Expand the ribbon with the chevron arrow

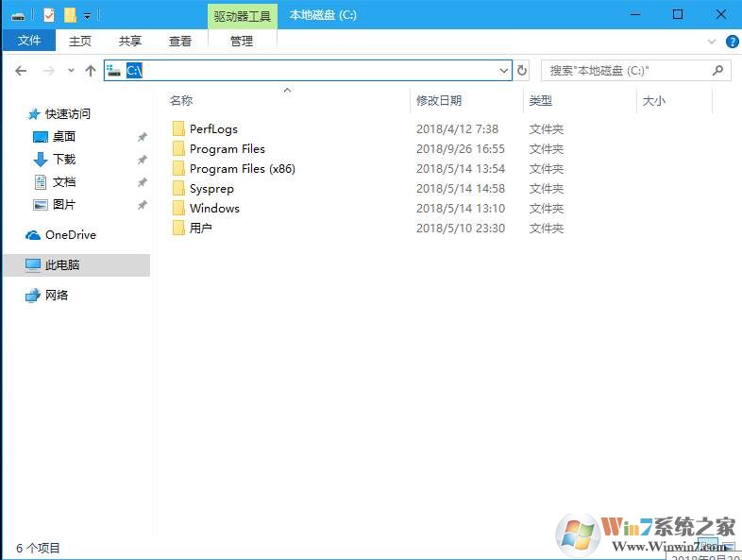pos(713,42)
